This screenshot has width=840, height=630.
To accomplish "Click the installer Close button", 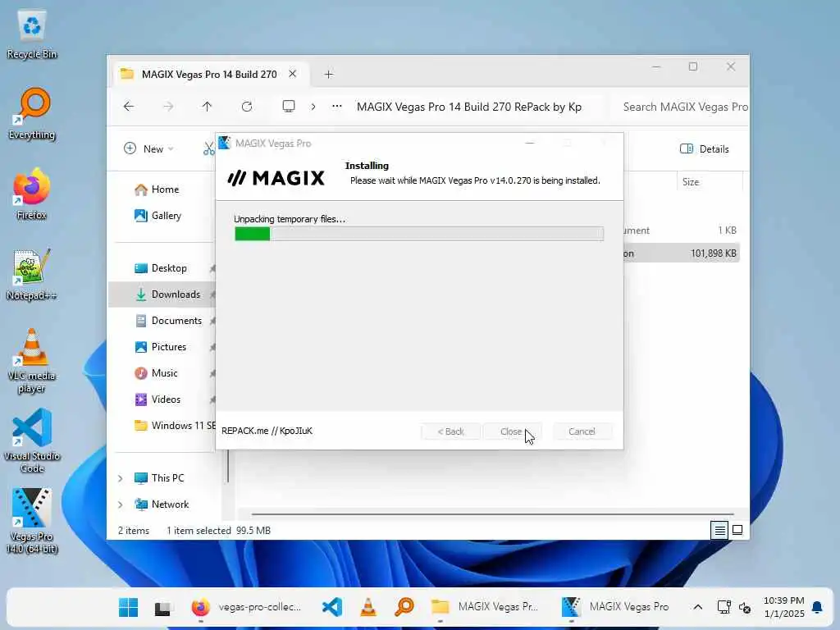I will (x=511, y=431).
